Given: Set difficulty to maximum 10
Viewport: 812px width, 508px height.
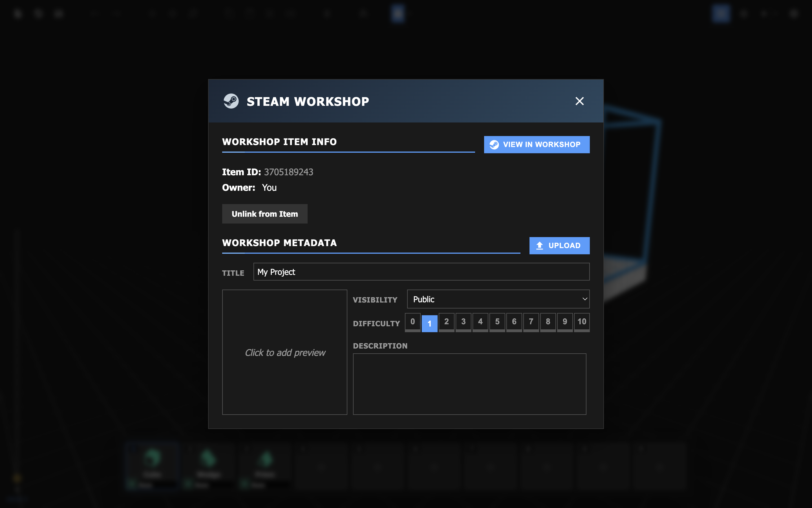Looking at the screenshot, I should 582,323.
